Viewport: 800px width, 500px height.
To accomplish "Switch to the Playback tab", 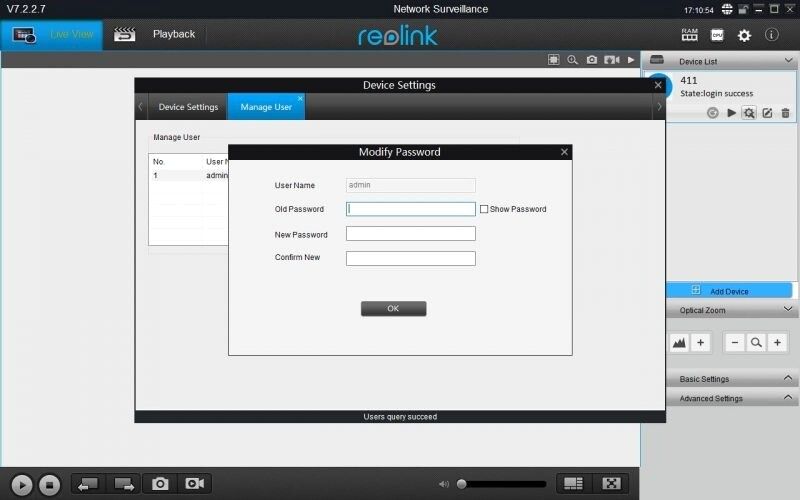I will tap(173, 34).
